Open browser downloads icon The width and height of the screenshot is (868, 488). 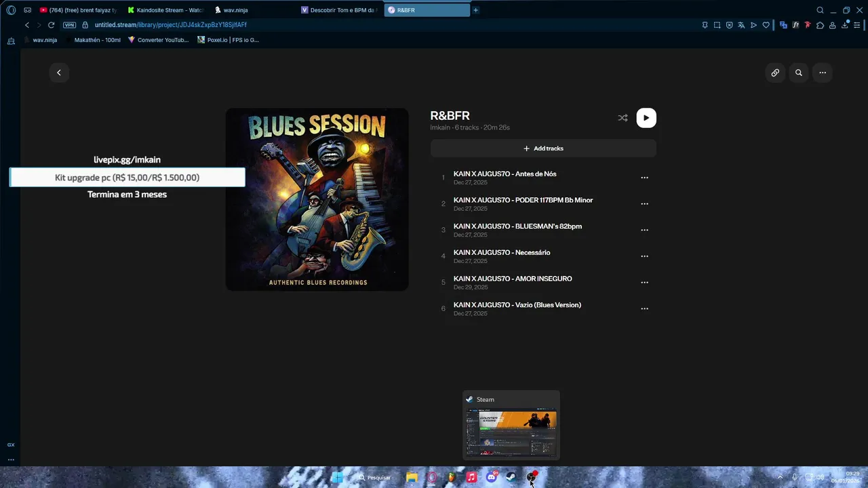846,25
